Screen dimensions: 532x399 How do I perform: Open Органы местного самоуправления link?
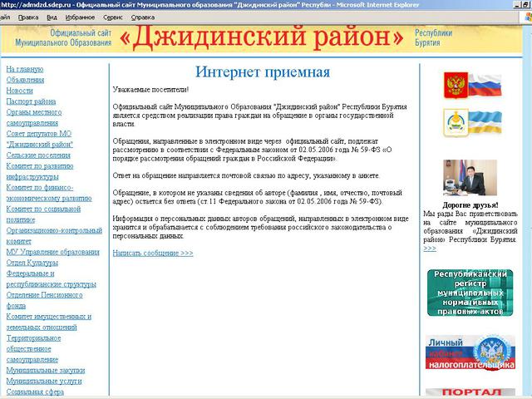(x=34, y=117)
